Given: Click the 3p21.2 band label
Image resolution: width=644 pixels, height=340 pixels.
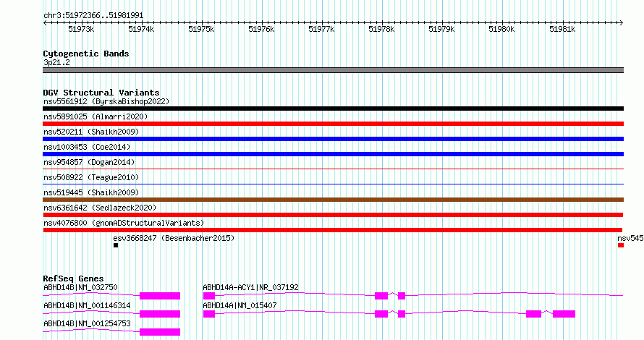Looking at the screenshot, I should (56, 62).
